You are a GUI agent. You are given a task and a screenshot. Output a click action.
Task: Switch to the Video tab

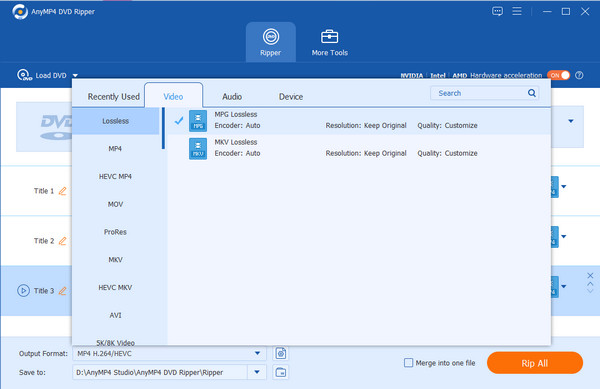(x=173, y=96)
